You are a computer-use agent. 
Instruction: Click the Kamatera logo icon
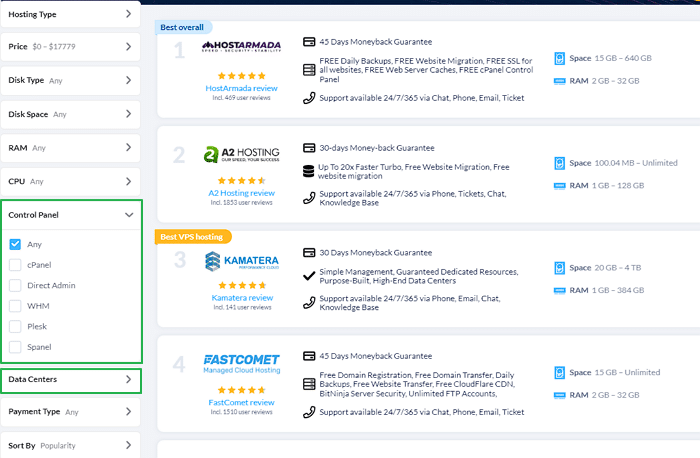click(x=213, y=262)
